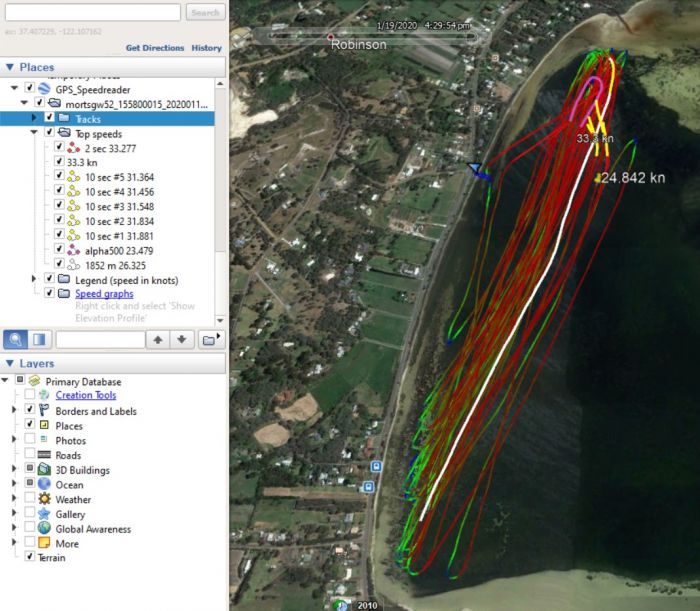This screenshot has height=611, width=700.
Task: Click the 10 sec #4 31.456 path icon
Action: (74, 191)
